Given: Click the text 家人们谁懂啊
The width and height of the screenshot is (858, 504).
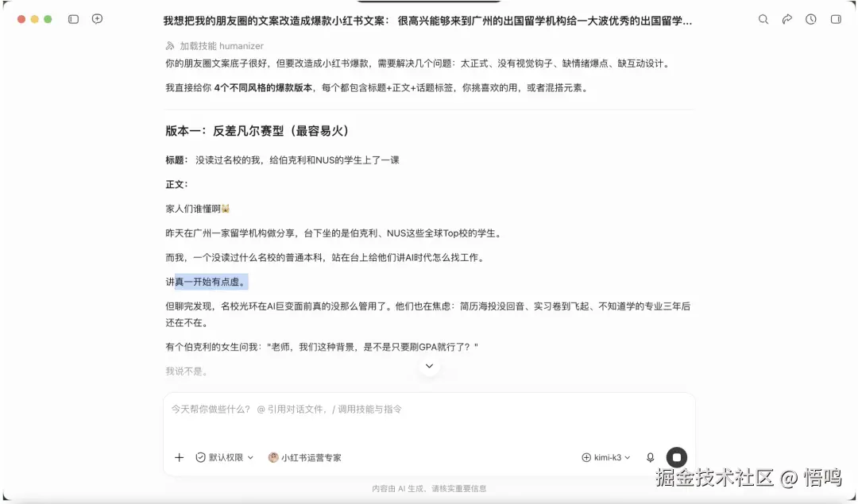Looking at the screenshot, I should pyautogui.click(x=193, y=209).
